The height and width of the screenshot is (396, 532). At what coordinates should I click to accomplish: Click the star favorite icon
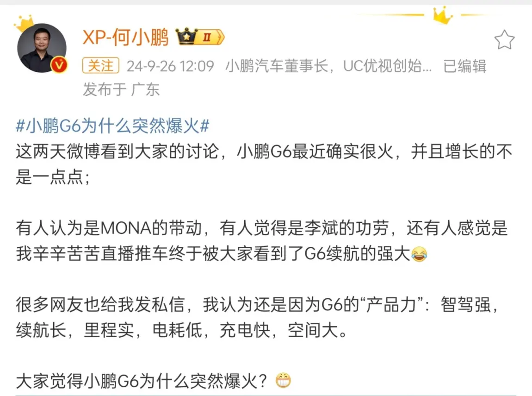504,40
